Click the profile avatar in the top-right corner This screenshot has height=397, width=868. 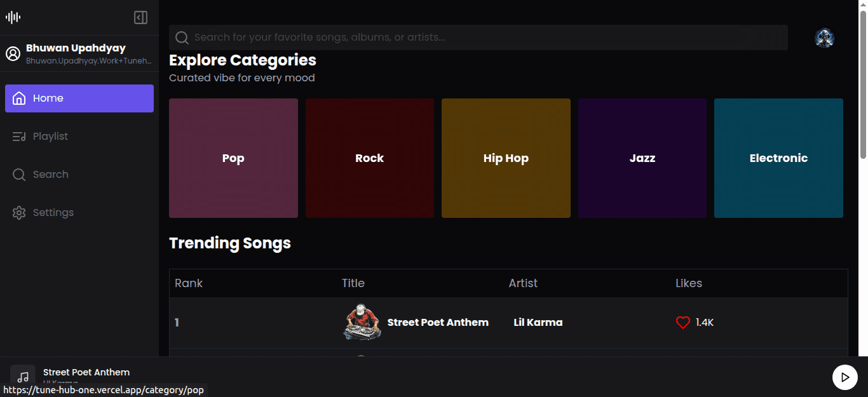tap(824, 38)
